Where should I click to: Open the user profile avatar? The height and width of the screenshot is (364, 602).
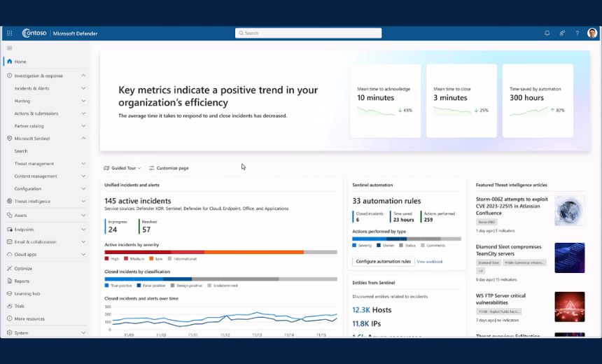point(592,33)
